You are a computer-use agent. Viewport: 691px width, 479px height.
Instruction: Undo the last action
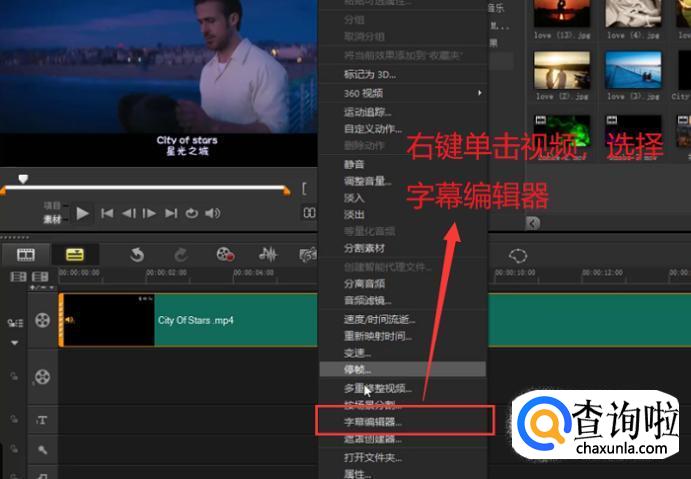tap(137, 255)
